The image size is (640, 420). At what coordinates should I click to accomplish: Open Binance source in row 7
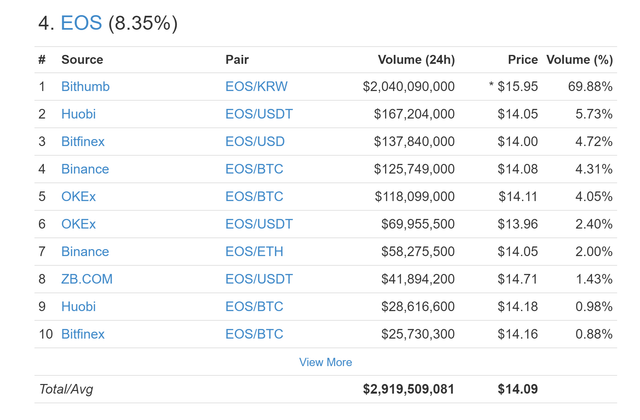pos(85,252)
